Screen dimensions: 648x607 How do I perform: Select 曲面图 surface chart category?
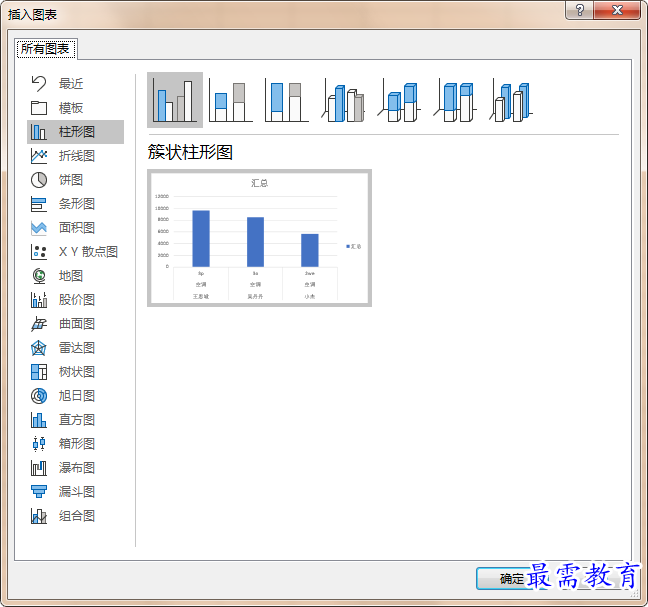tap(75, 324)
